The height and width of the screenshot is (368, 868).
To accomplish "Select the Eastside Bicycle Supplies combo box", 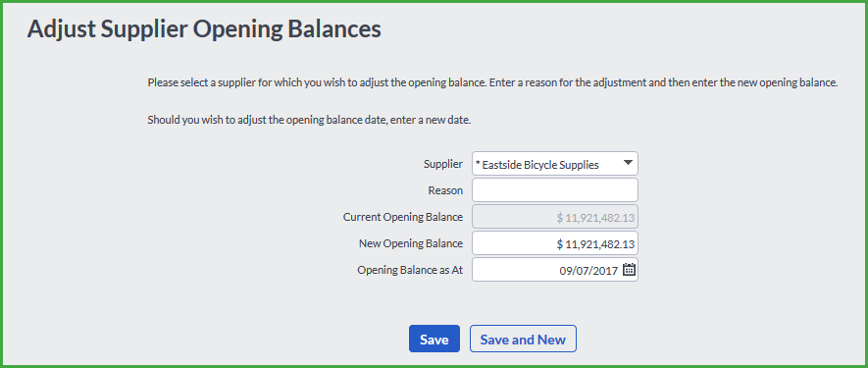I will 555,164.
